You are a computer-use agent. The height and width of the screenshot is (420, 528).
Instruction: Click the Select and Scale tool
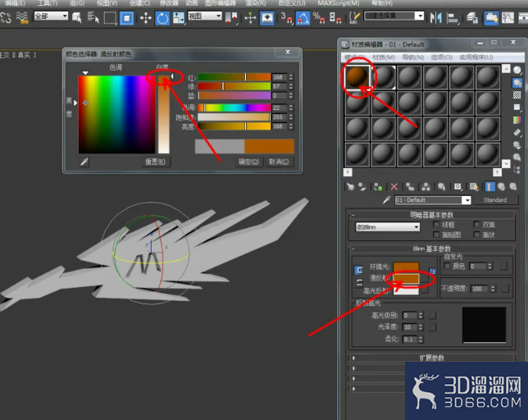click(179, 18)
